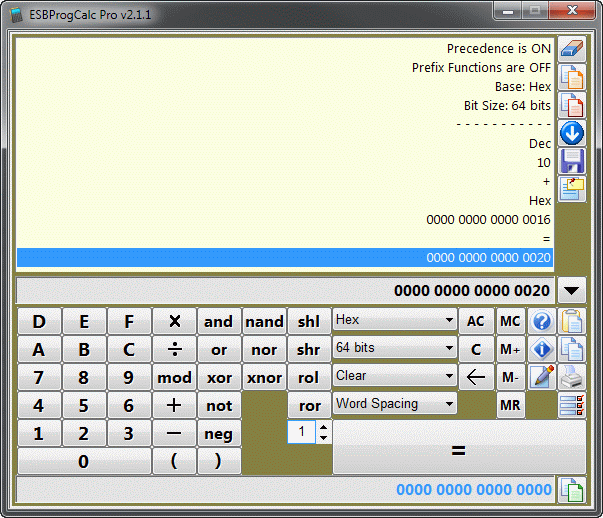Click the M- memory subtract button
The height and width of the screenshot is (518, 603).
tap(510, 377)
